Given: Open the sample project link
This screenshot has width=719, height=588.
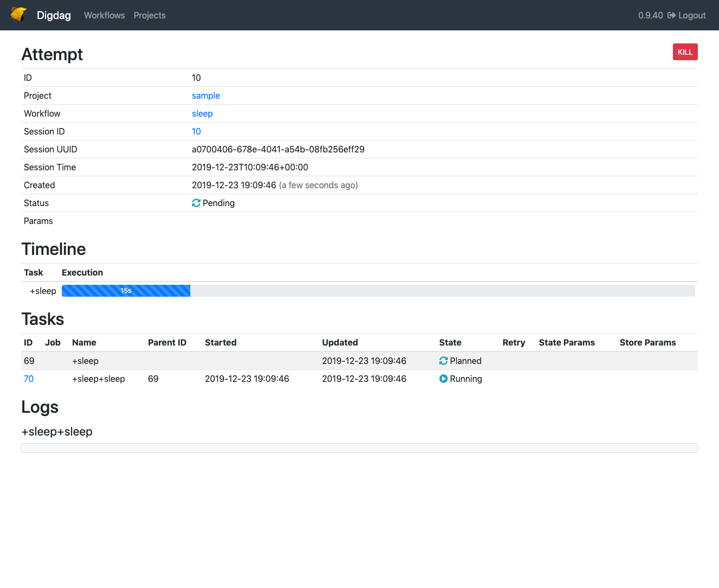Looking at the screenshot, I should point(206,95).
